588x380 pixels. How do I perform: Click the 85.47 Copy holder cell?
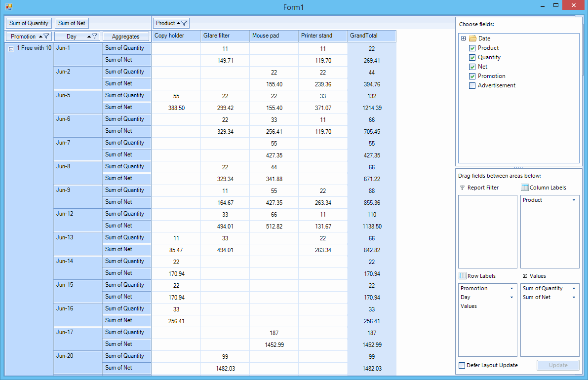click(176, 250)
